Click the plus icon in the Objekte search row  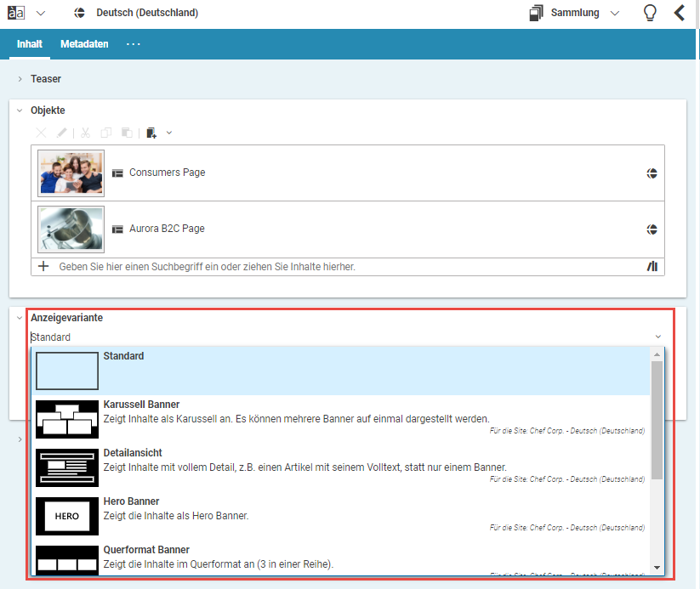coord(43,267)
